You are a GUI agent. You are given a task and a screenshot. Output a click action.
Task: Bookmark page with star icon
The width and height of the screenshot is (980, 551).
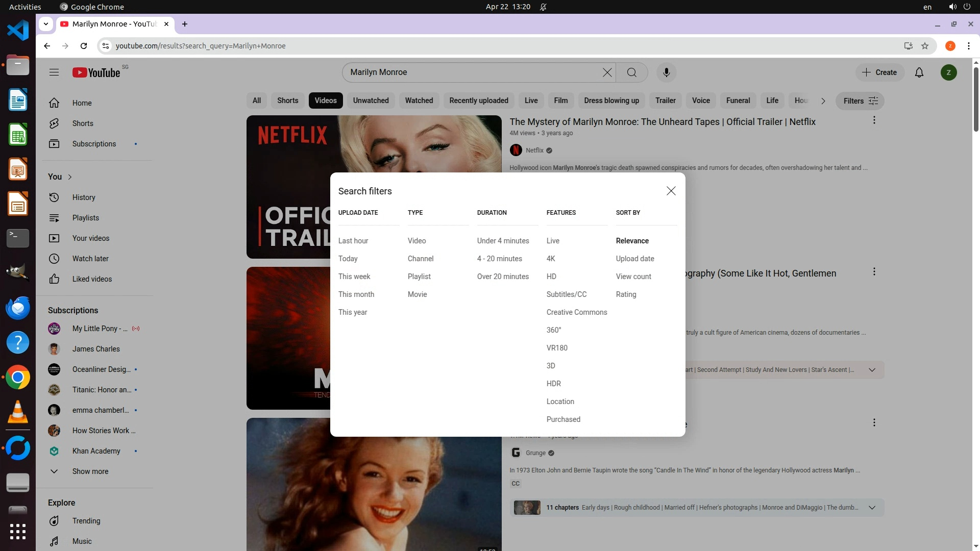click(925, 46)
